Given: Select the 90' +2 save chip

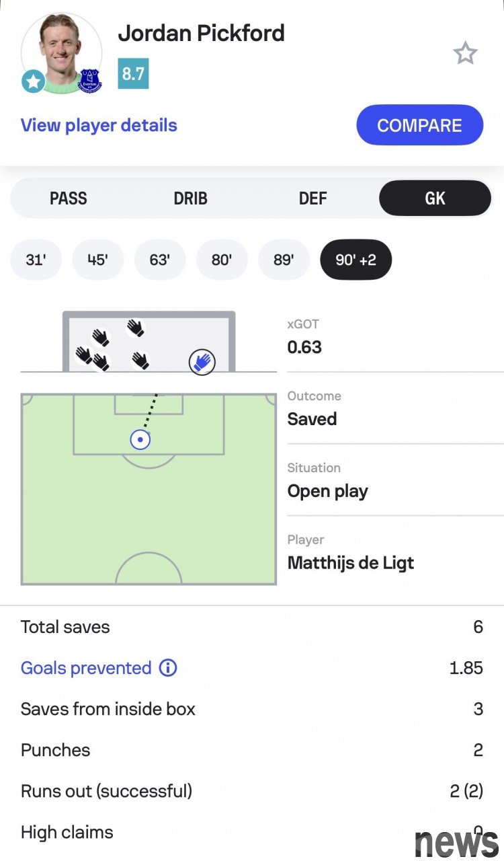Looking at the screenshot, I should [x=355, y=260].
